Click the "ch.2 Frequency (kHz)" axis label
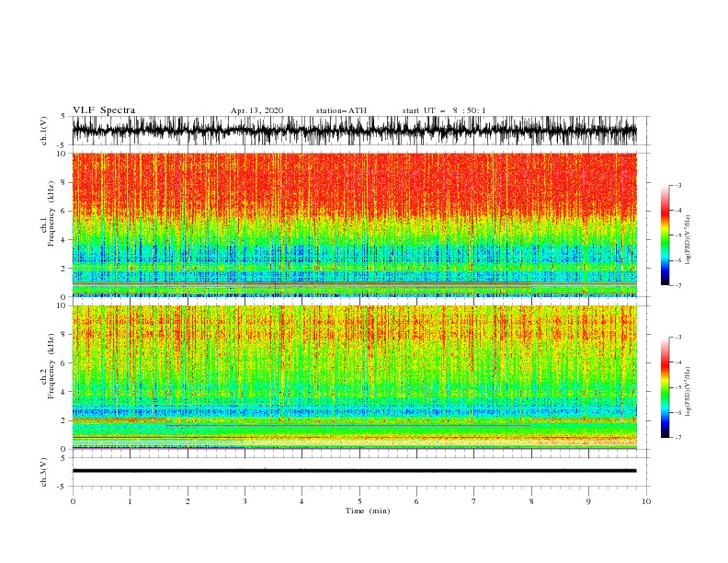 (x=47, y=366)
